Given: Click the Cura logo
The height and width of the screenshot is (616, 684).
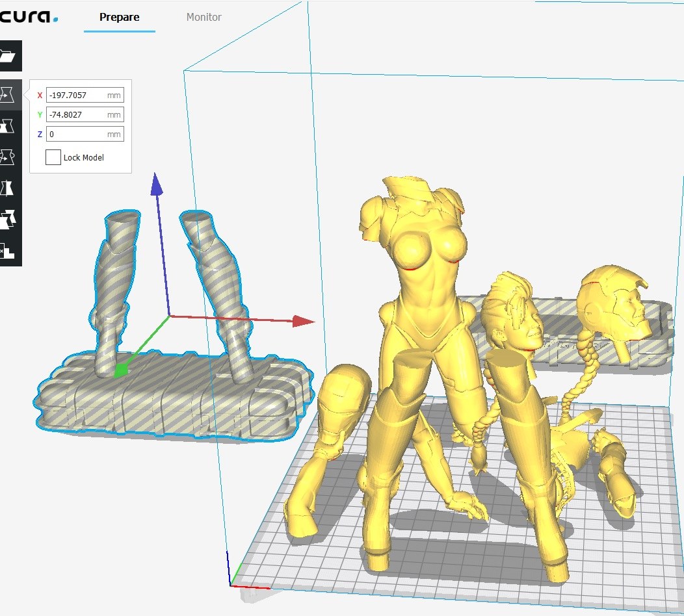Looking at the screenshot, I should (x=29, y=16).
